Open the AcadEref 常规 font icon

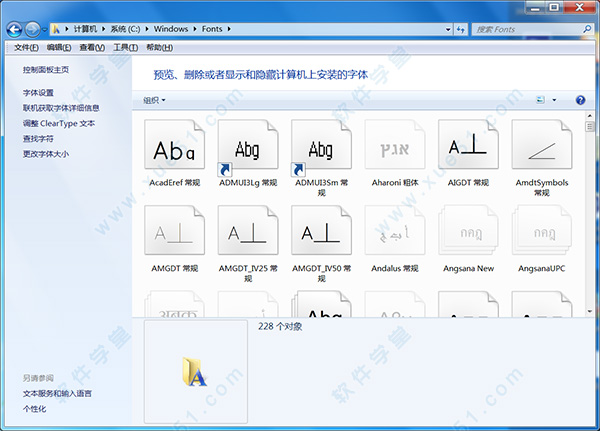click(x=174, y=145)
